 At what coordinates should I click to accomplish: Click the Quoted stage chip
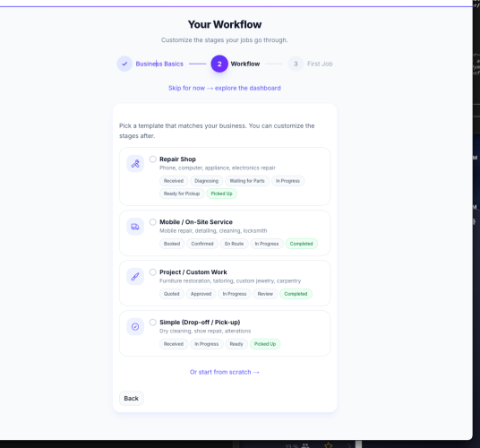pyautogui.click(x=172, y=294)
